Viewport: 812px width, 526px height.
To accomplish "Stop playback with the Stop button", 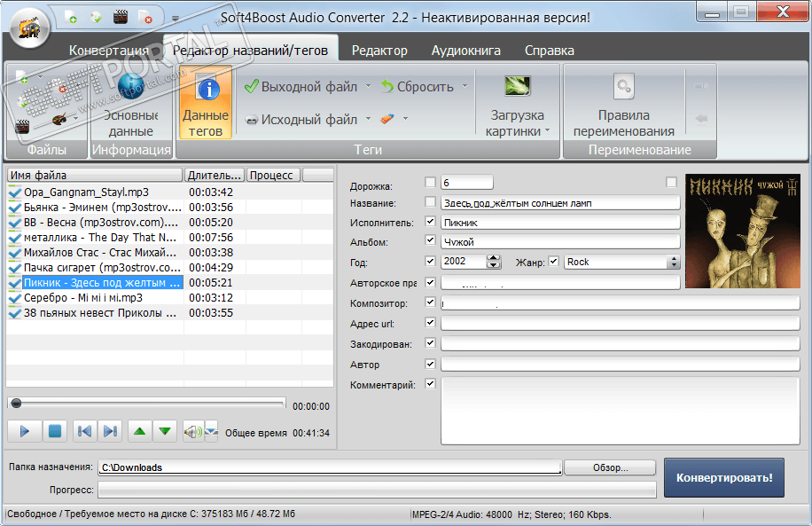I will 55,431.
